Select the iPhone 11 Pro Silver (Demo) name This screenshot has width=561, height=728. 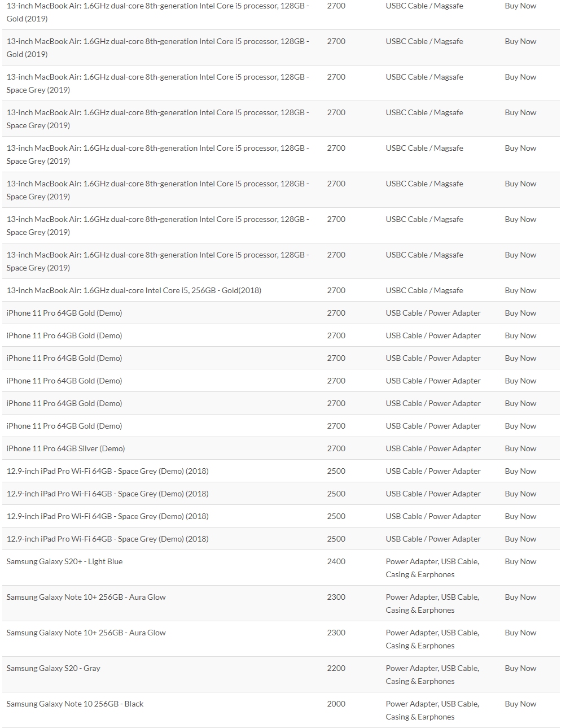click(65, 448)
